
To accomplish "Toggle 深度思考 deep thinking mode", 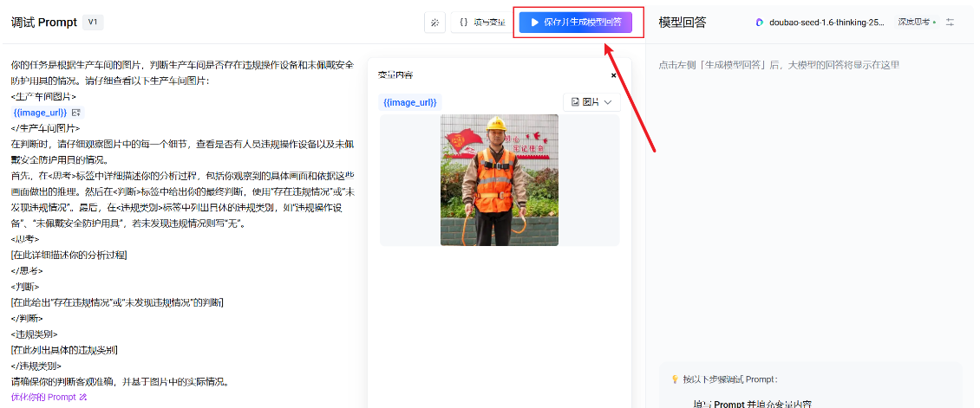I will tap(917, 23).
